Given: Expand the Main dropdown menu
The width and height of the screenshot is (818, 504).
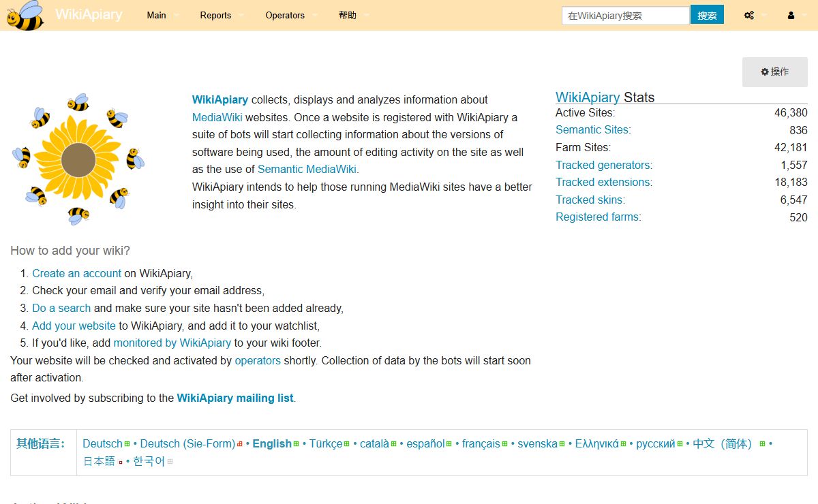Looking at the screenshot, I should (x=163, y=15).
